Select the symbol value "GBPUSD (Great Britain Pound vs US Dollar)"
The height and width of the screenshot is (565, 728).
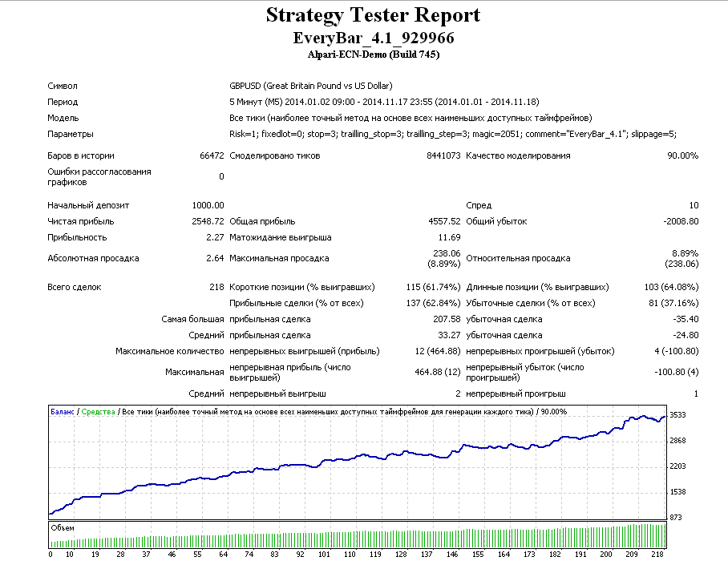tap(310, 86)
